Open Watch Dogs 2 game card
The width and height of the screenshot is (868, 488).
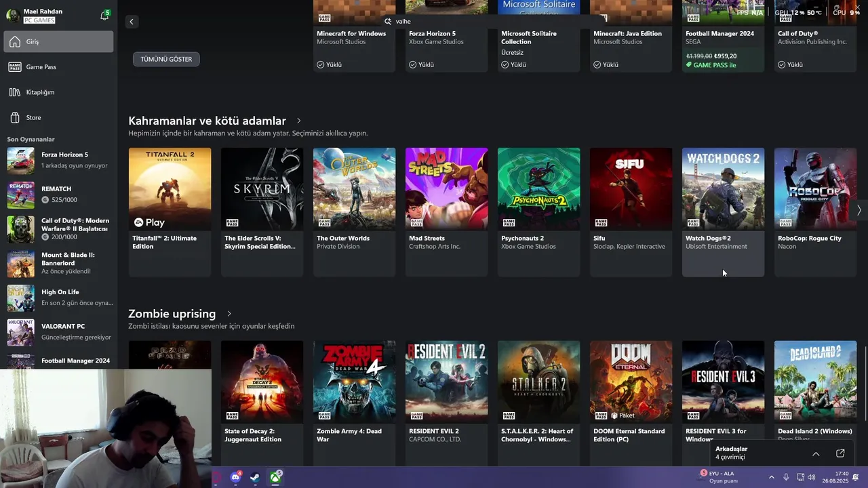pos(723,212)
